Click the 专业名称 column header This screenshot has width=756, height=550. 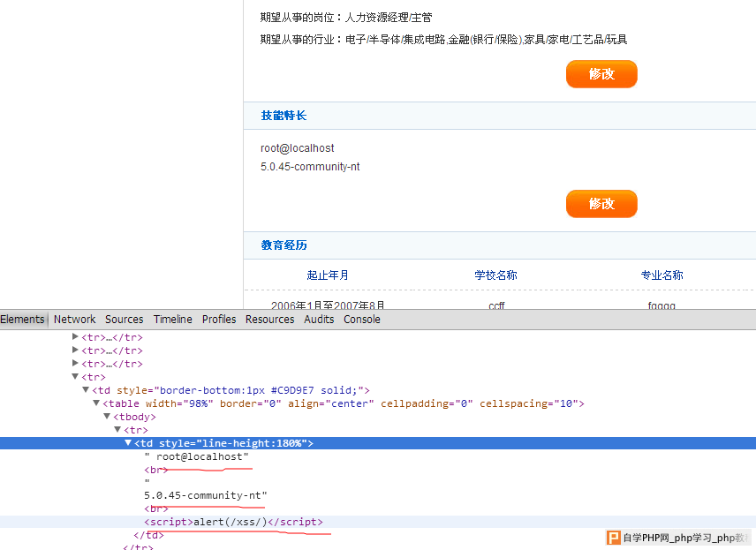pos(661,275)
